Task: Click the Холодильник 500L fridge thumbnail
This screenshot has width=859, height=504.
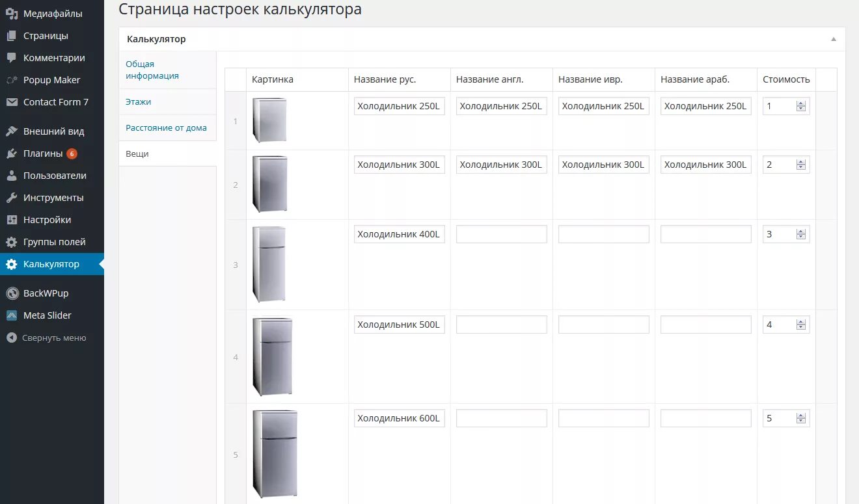Action: pyautogui.click(x=273, y=356)
